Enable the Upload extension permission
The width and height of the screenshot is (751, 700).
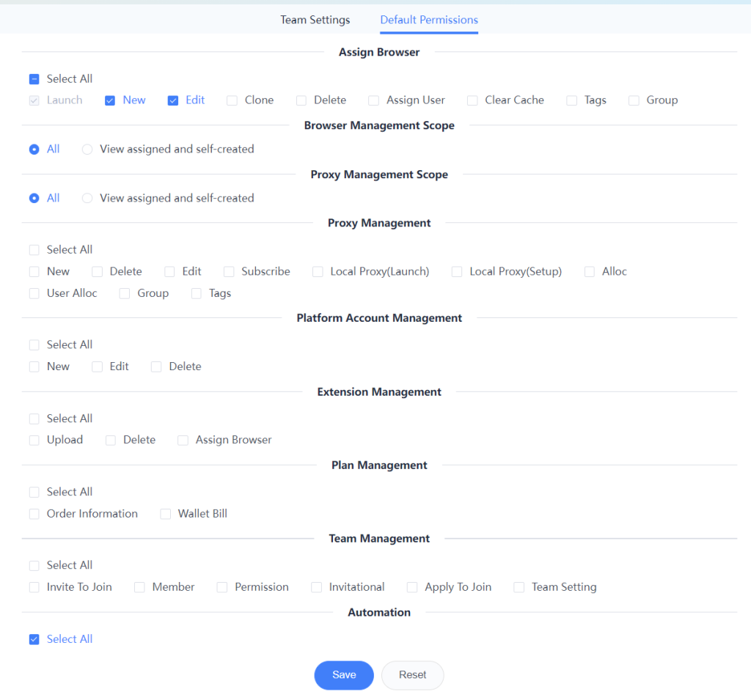(x=34, y=441)
